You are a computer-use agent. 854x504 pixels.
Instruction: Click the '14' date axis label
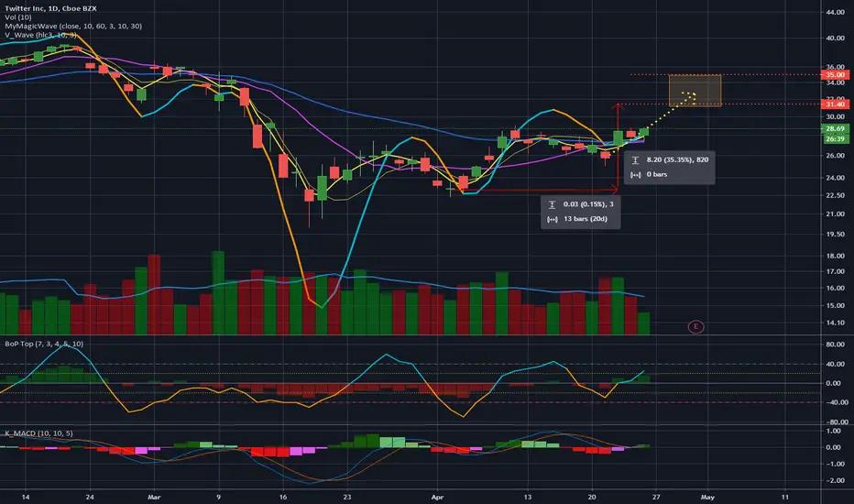click(x=26, y=497)
